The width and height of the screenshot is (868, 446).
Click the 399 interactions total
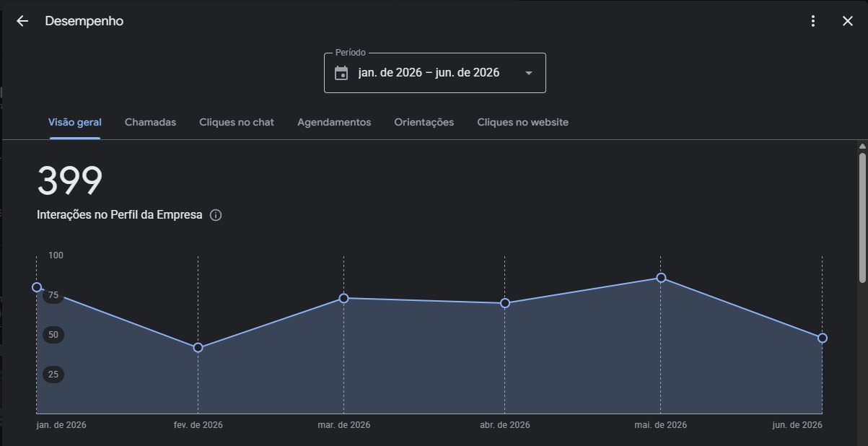(x=70, y=180)
